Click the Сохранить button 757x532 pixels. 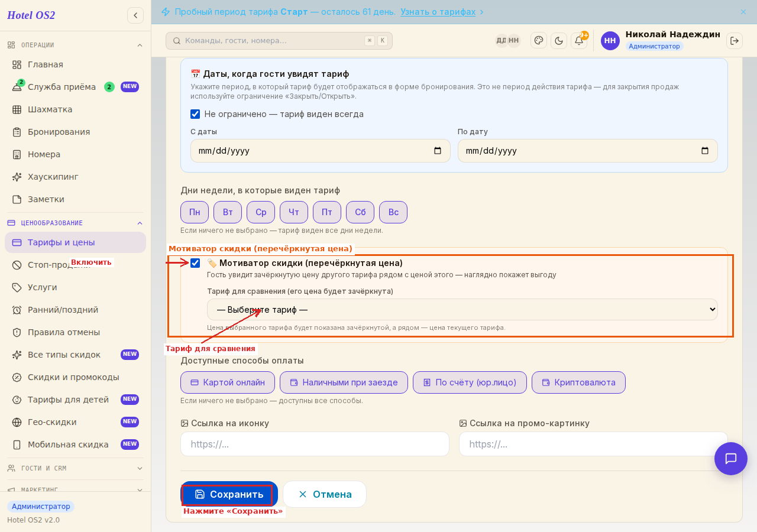pyautogui.click(x=229, y=494)
